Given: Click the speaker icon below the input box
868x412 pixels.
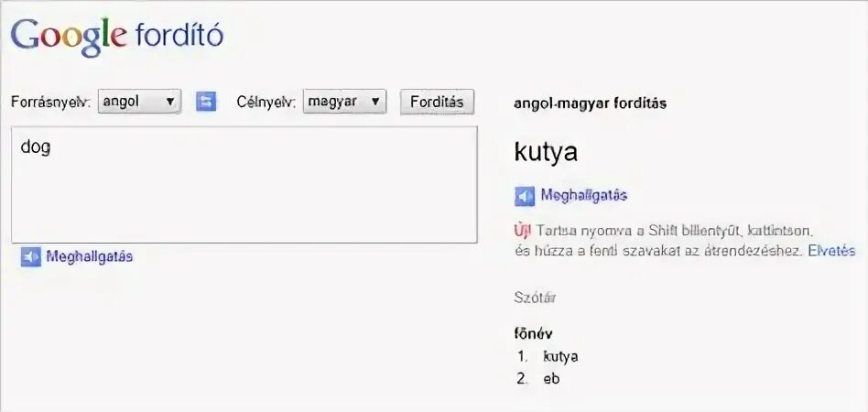Looking at the screenshot, I should [30, 257].
